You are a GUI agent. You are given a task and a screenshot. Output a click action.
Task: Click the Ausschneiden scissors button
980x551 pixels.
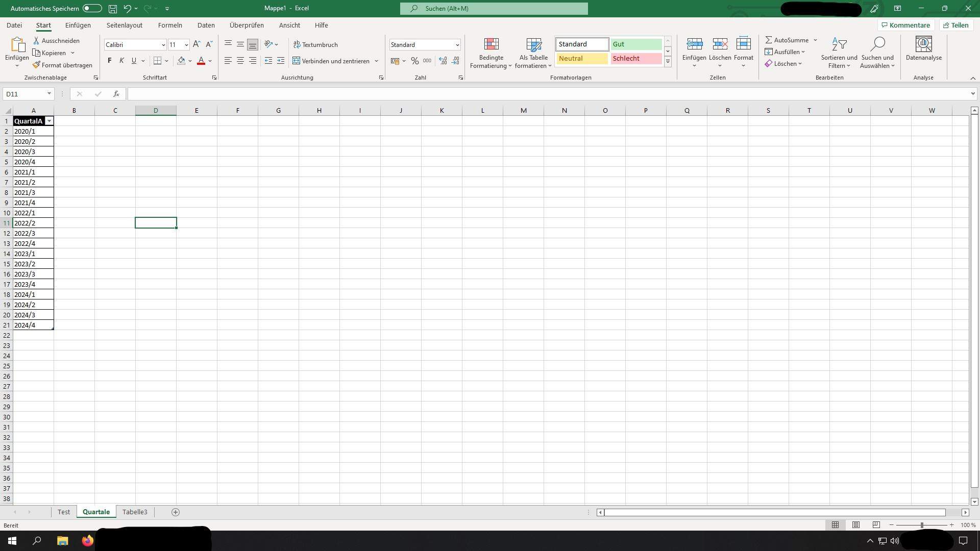click(56, 40)
